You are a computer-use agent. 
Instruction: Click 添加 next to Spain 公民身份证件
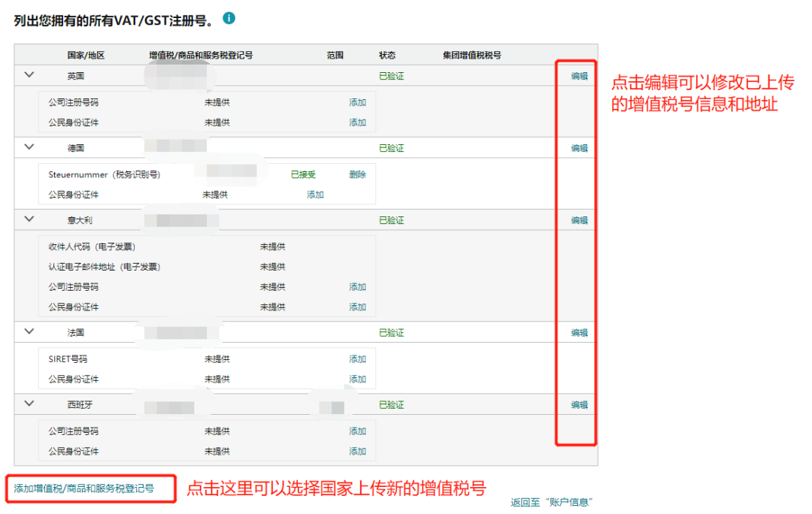pos(357,451)
